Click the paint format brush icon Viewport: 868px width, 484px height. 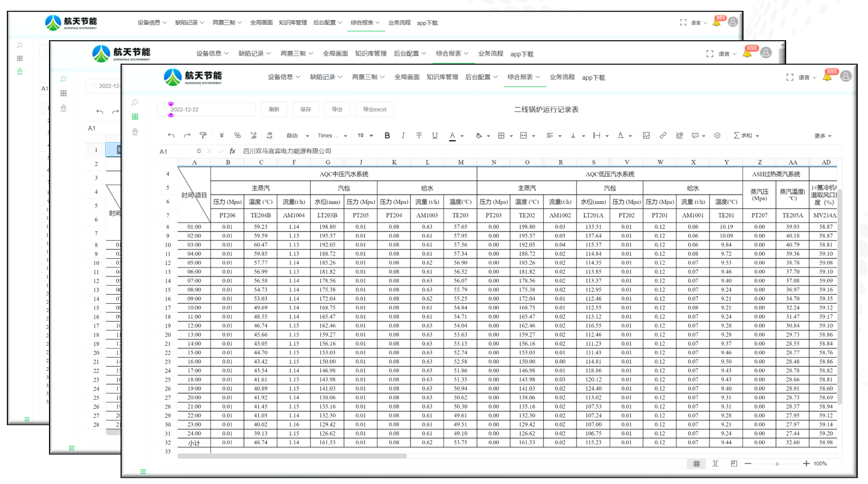(203, 136)
